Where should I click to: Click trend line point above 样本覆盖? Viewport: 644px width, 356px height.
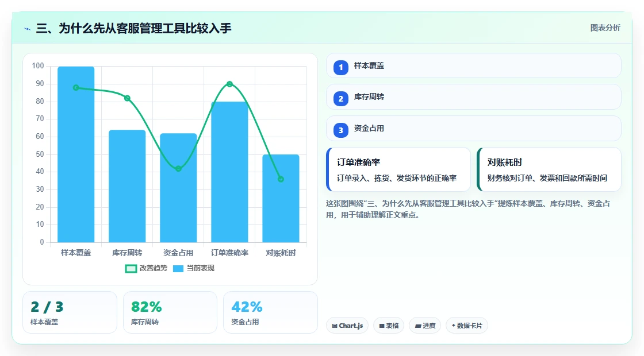pos(76,88)
